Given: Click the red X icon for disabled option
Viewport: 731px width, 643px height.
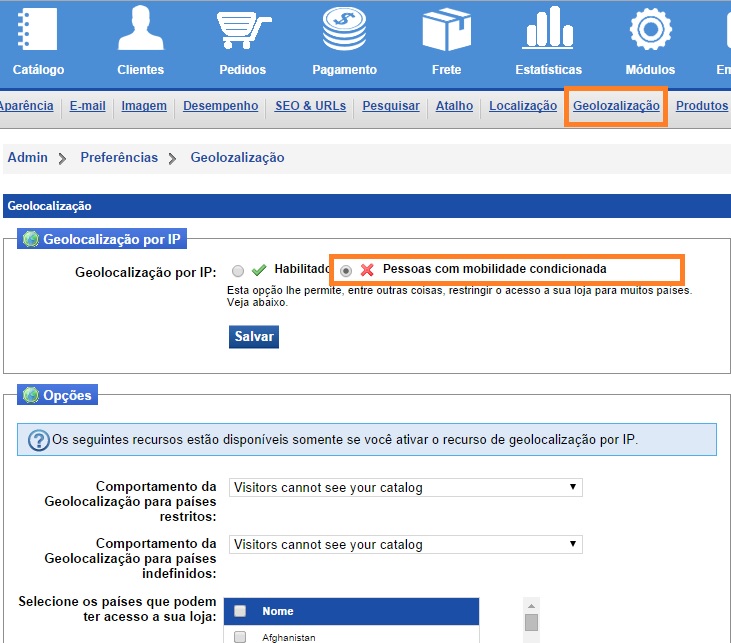Looking at the screenshot, I should tap(367, 270).
